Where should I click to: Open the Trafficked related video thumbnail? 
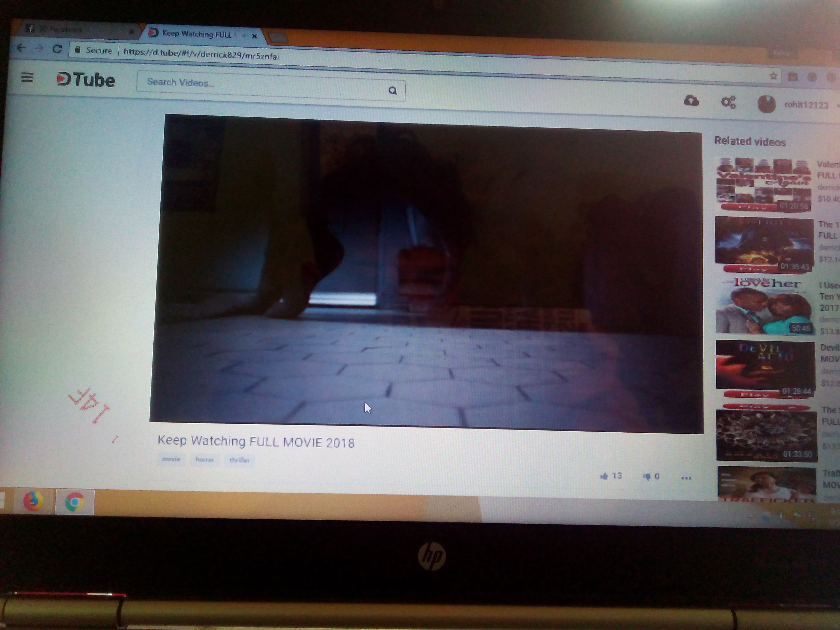pyautogui.click(x=767, y=484)
